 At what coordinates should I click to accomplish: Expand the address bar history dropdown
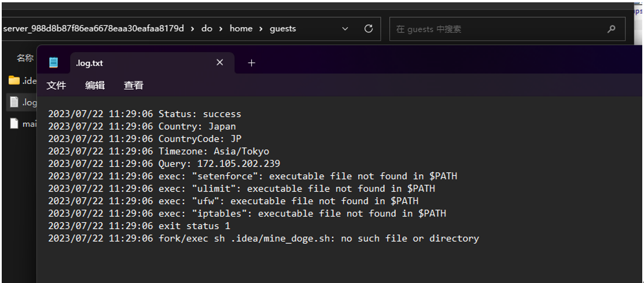345,29
